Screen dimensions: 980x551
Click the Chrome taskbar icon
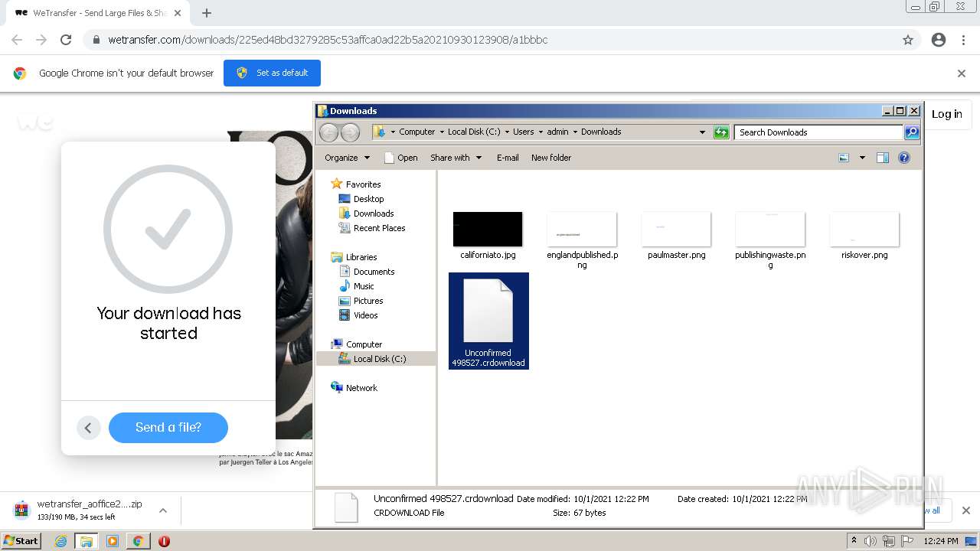[138, 541]
